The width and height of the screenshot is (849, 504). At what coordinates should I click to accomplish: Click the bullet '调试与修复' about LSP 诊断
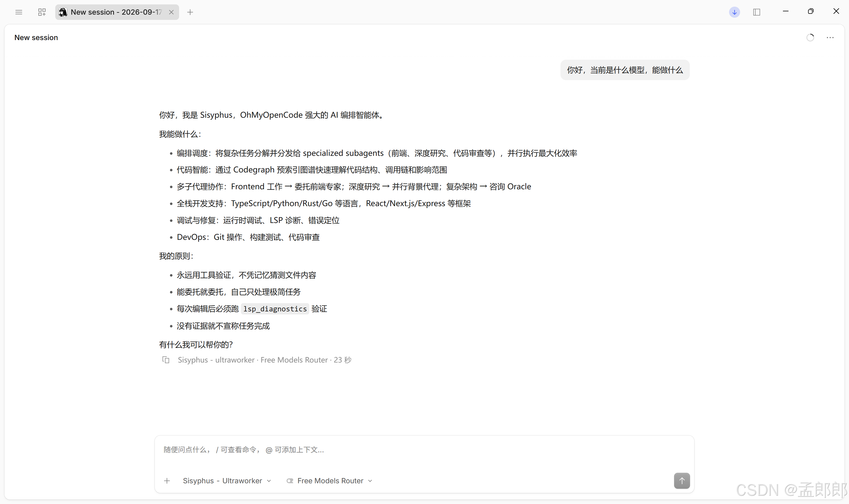[258, 221]
